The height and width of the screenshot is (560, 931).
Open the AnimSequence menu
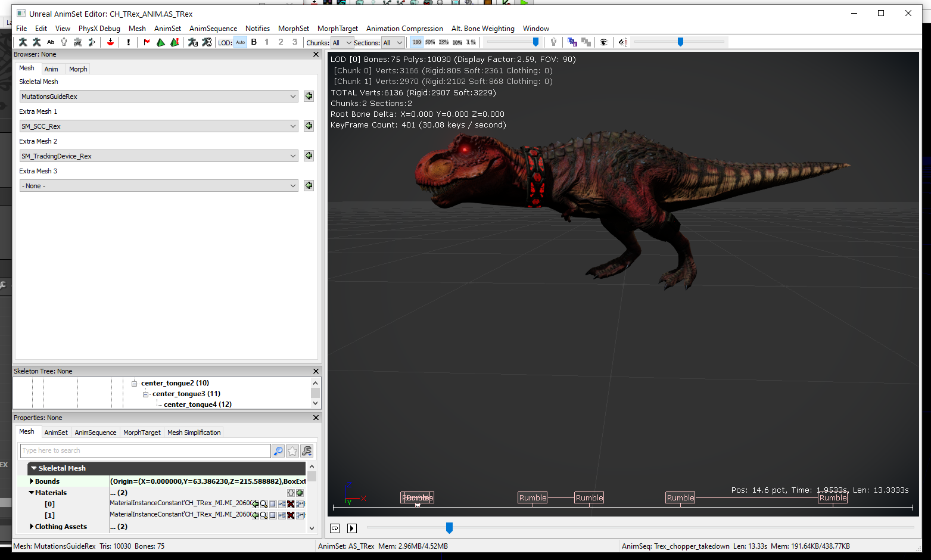(x=213, y=29)
